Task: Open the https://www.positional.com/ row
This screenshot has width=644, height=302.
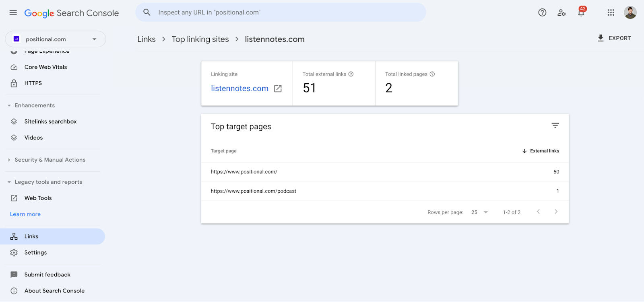Action: tap(385, 172)
